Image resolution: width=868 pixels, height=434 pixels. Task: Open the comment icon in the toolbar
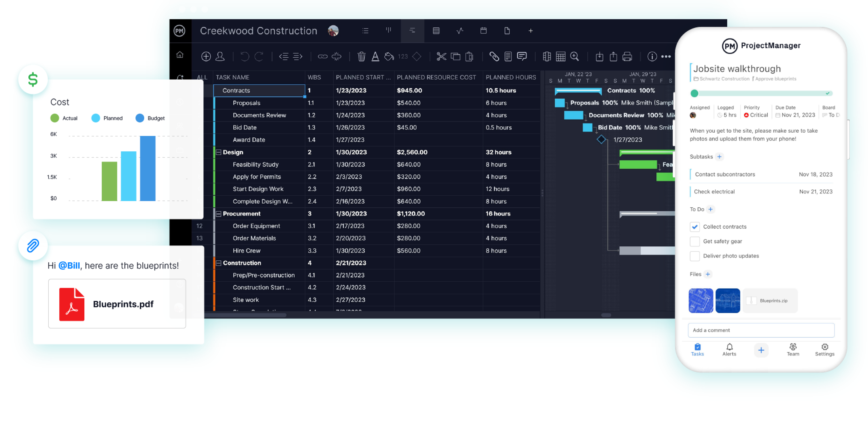[522, 57]
